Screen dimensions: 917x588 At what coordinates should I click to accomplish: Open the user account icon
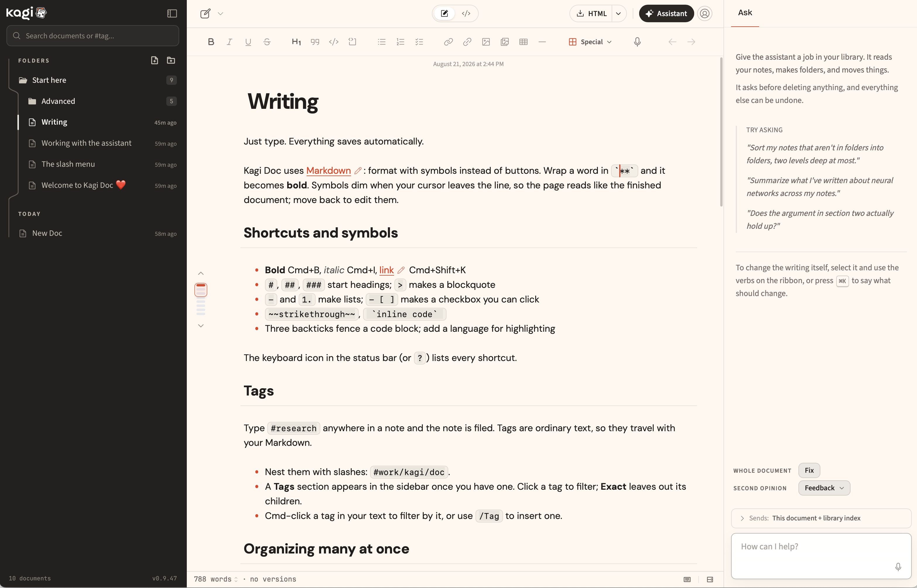point(704,13)
